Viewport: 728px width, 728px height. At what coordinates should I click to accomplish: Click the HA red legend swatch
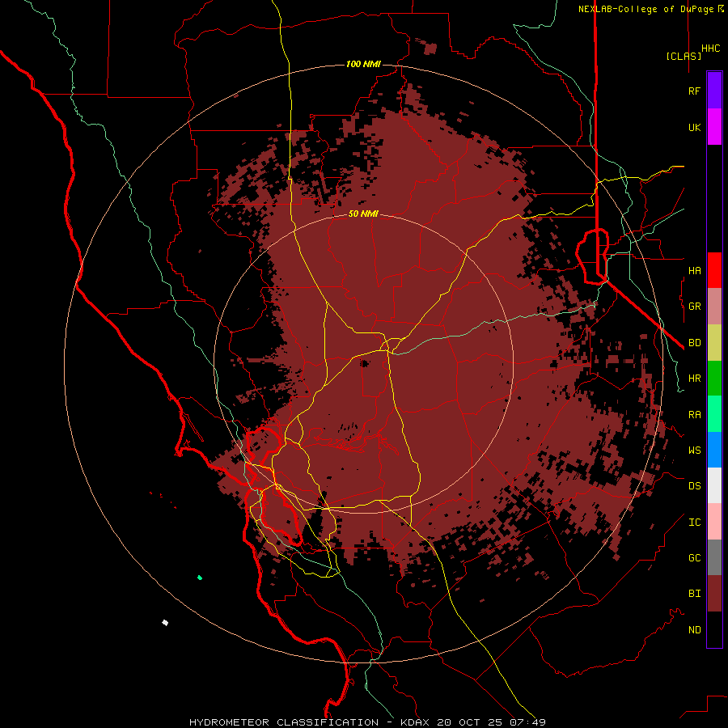coord(714,270)
